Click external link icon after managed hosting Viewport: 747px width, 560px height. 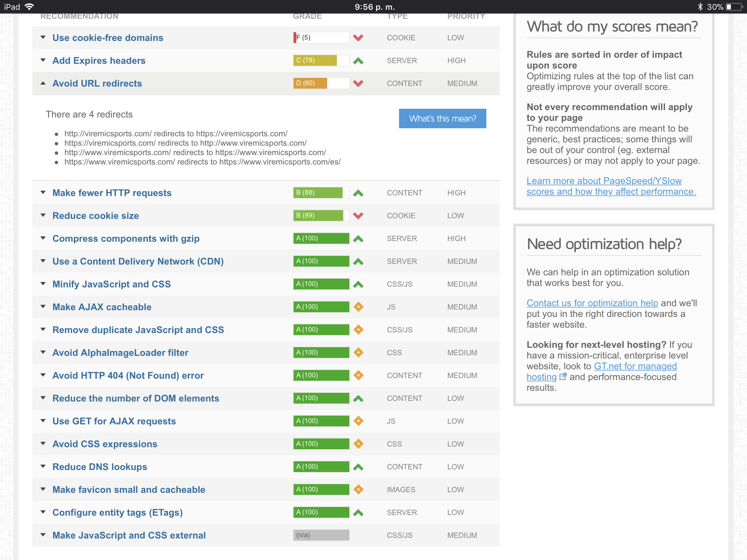pos(563,377)
